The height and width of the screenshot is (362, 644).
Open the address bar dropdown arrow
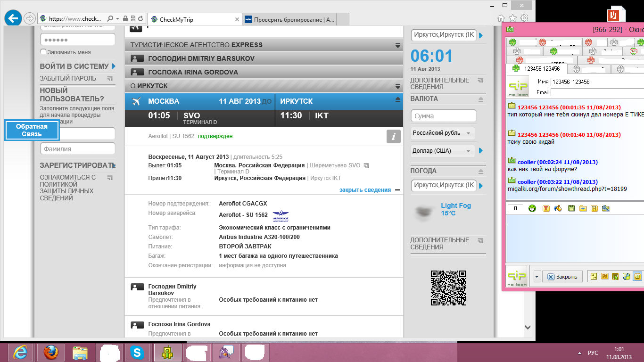117,19
